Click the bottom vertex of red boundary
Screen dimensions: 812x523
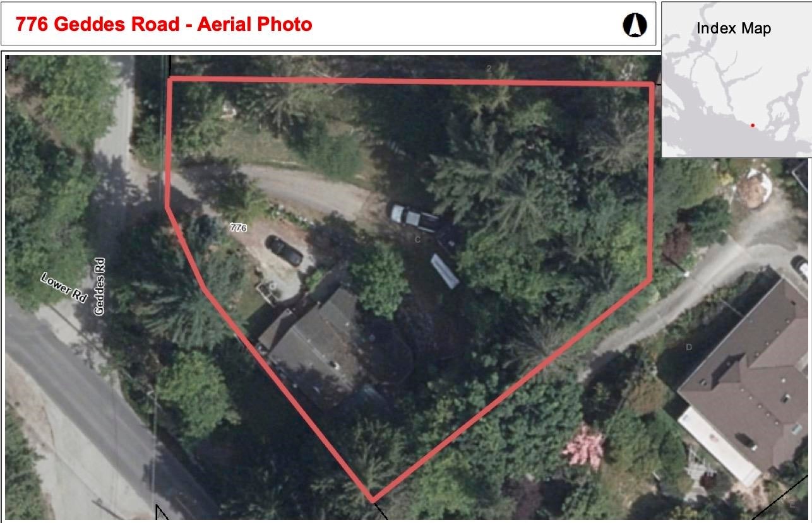point(373,499)
